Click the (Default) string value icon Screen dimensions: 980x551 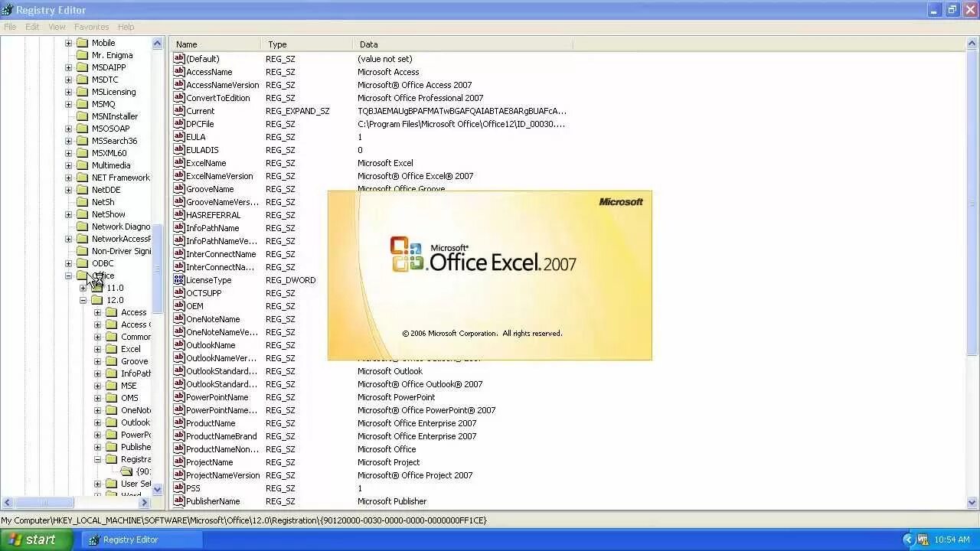(179, 59)
